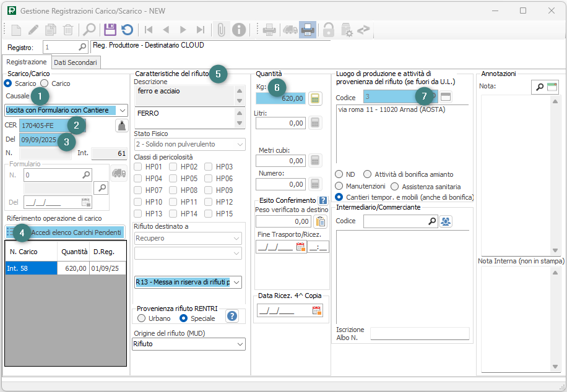Open the Fine Trasporto calendar picker
The height and width of the screenshot is (392, 567).
(x=301, y=247)
